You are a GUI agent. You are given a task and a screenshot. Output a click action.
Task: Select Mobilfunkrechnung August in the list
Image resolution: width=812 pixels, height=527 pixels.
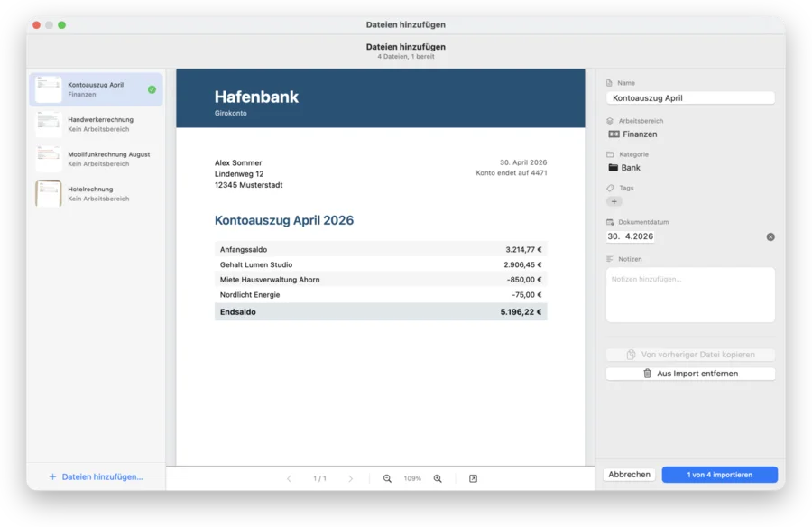tap(97, 159)
